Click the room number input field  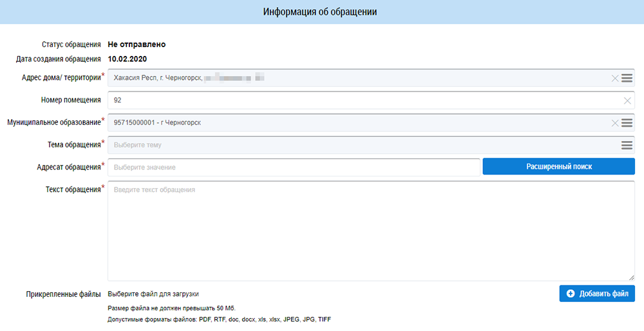click(372, 100)
